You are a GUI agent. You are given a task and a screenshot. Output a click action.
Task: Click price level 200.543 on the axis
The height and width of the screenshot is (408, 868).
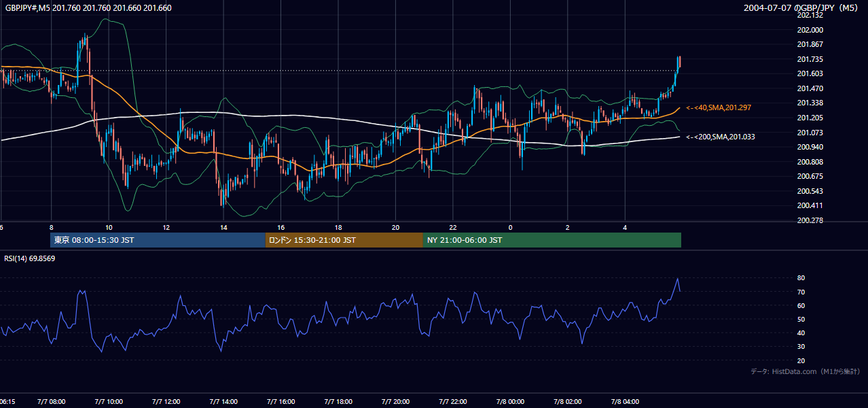point(810,191)
